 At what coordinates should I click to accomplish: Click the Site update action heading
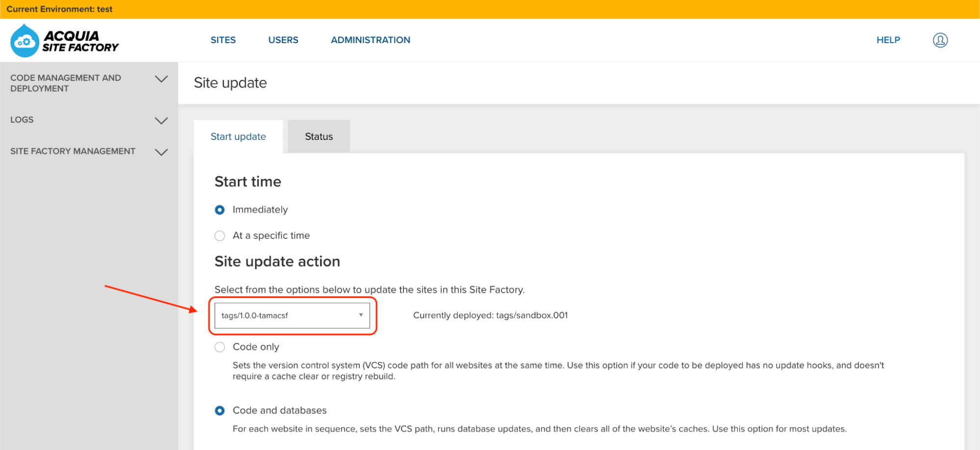[x=277, y=262]
